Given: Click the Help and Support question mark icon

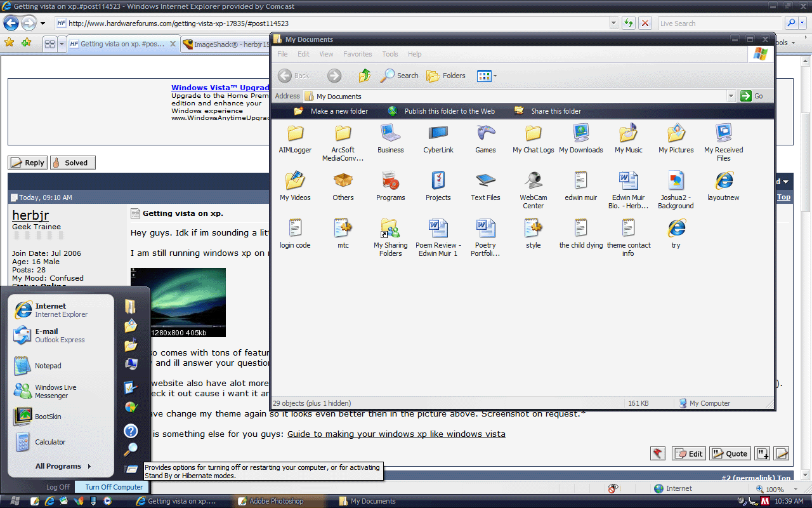Looking at the screenshot, I should coord(131,431).
